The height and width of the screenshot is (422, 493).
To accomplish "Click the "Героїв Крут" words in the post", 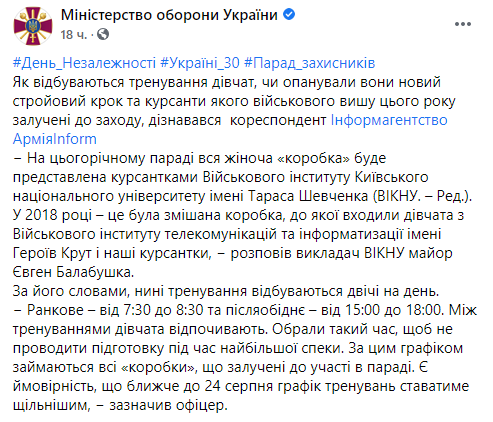I will coord(52,253).
